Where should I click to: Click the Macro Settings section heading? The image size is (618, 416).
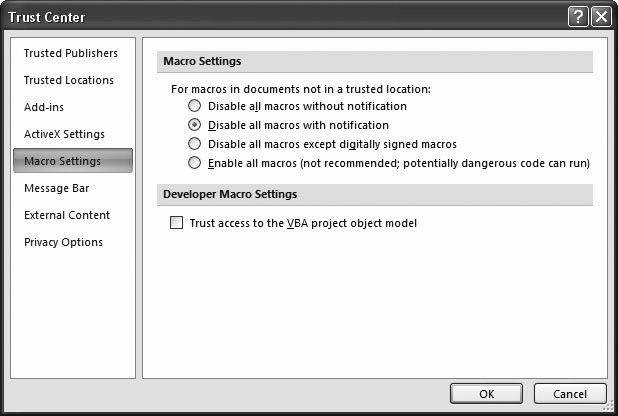(x=201, y=62)
